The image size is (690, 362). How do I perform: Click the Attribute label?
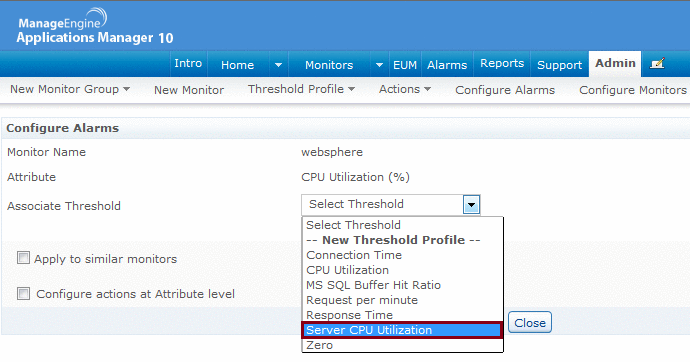point(31,177)
